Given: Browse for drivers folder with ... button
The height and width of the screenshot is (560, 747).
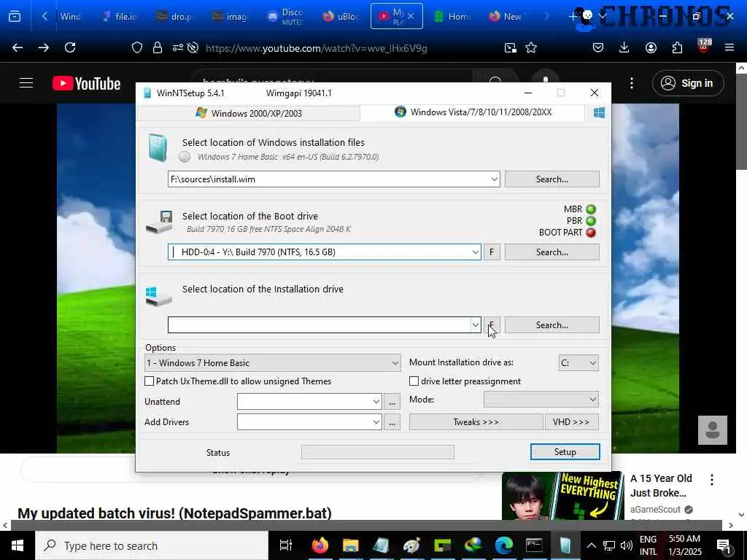Looking at the screenshot, I should [x=392, y=422].
